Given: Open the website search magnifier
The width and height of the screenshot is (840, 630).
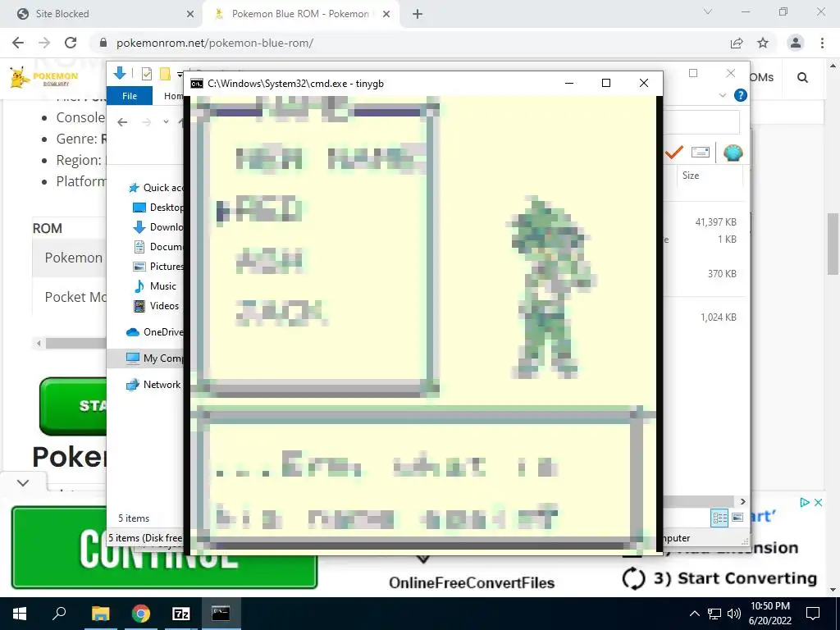Looking at the screenshot, I should pyautogui.click(x=802, y=78).
